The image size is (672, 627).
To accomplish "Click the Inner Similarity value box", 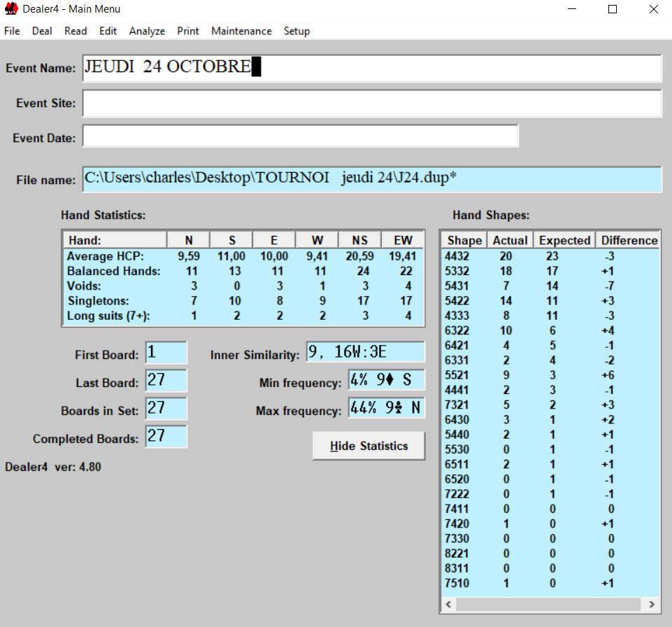I will (x=365, y=352).
